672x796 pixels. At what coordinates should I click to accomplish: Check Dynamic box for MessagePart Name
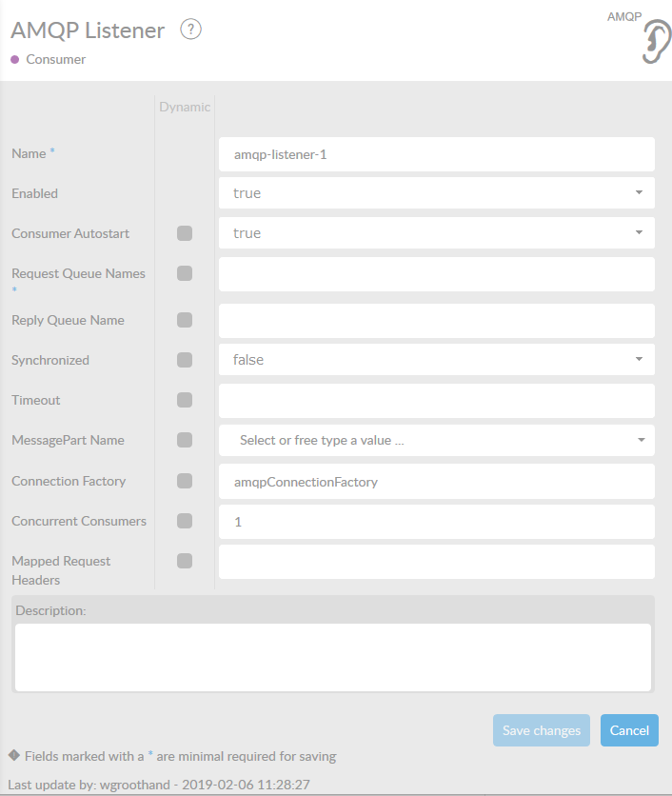point(185,440)
